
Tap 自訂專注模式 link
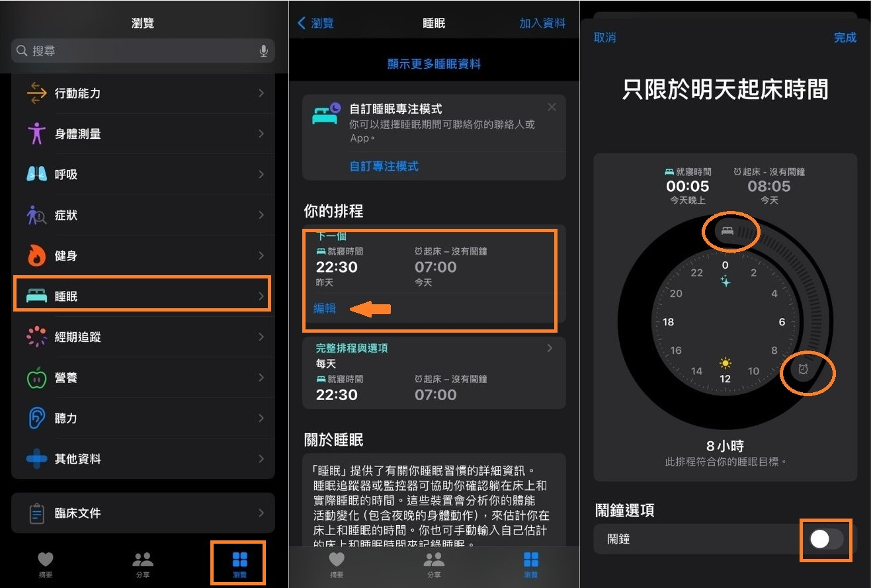click(384, 166)
